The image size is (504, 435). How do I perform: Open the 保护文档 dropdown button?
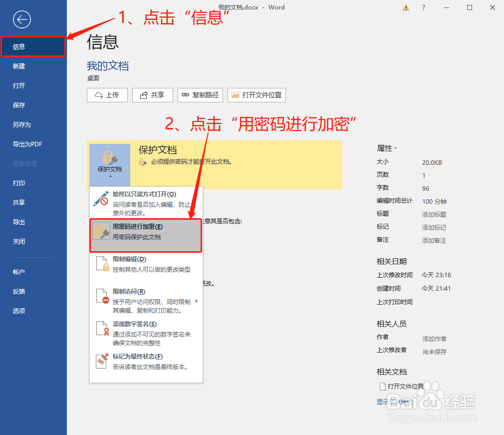click(110, 164)
